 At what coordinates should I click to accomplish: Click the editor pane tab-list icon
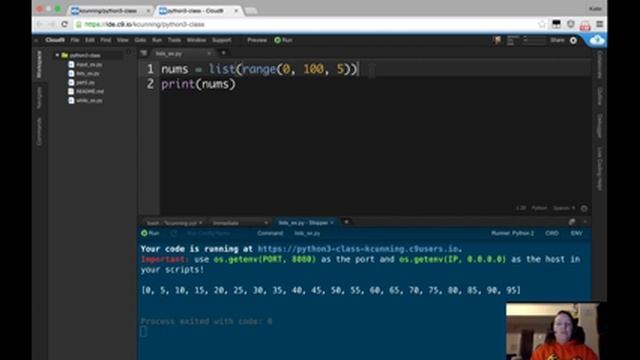tap(144, 53)
